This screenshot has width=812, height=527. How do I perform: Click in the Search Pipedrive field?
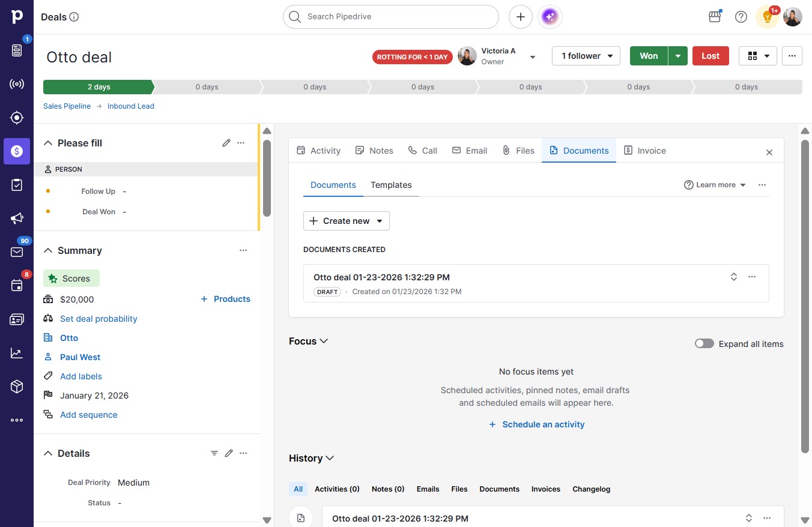pyautogui.click(x=391, y=17)
